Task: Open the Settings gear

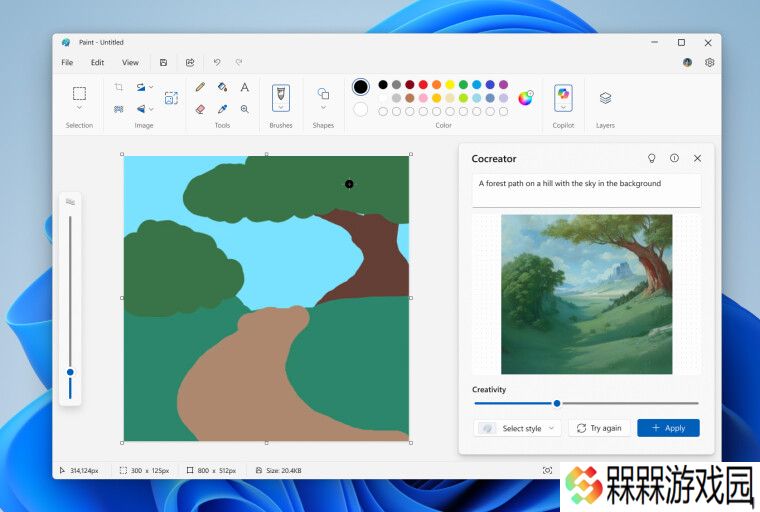Action: 710,63
